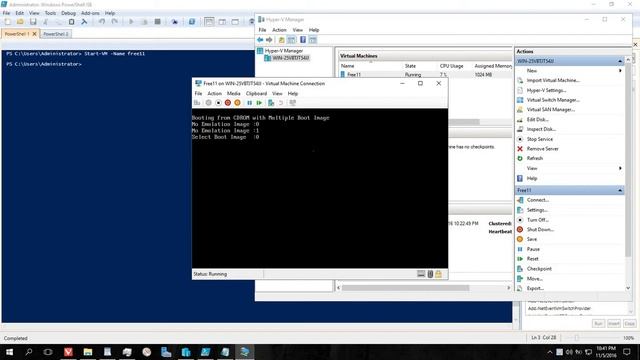Click scroll-down arrow in Actions pane

coord(628,288)
